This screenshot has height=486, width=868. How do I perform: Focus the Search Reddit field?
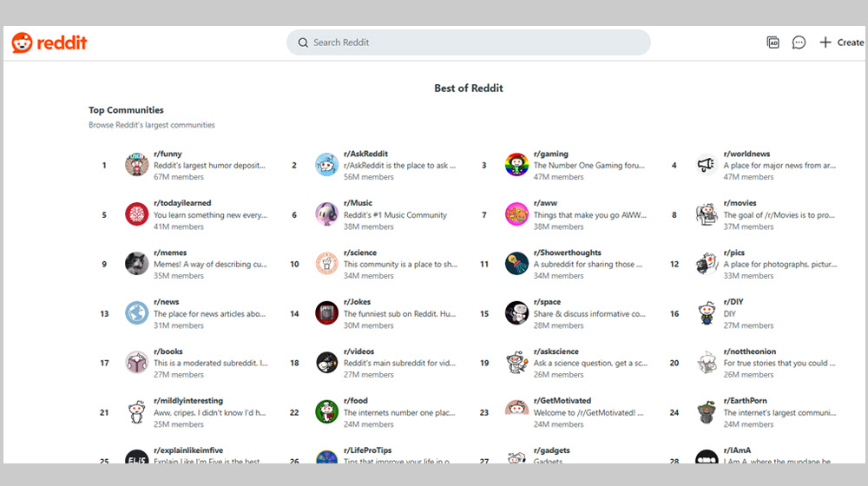[x=469, y=43]
